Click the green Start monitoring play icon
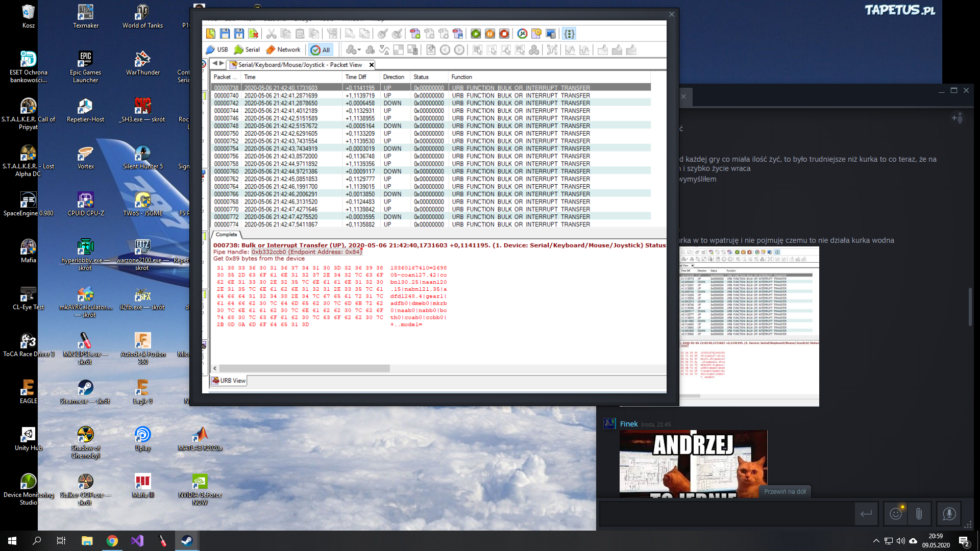 (475, 34)
